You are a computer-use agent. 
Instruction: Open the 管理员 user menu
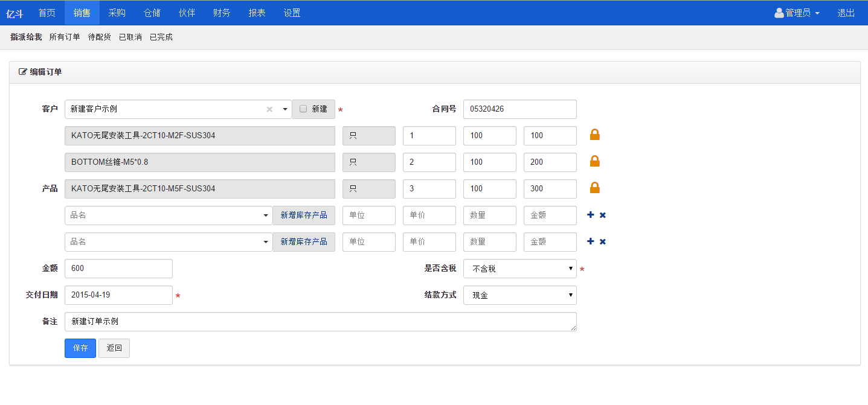797,13
